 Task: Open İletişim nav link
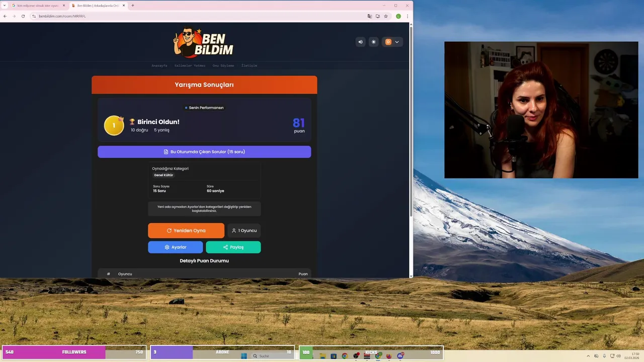click(x=249, y=65)
